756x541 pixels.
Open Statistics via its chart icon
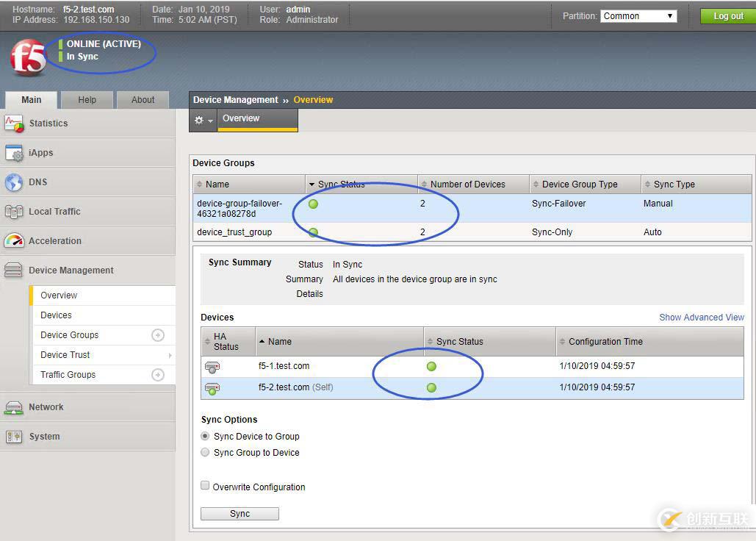[x=14, y=123]
